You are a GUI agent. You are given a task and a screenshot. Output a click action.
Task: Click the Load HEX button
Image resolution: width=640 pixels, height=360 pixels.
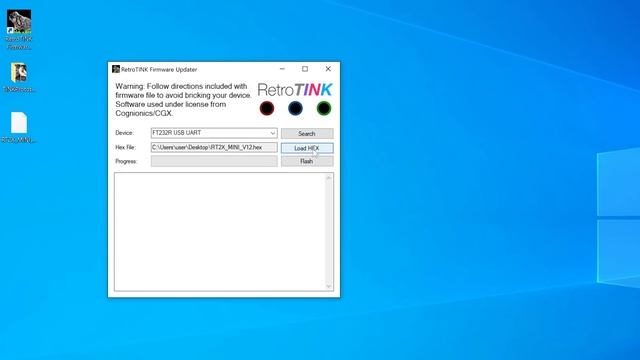click(x=307, y=148)
